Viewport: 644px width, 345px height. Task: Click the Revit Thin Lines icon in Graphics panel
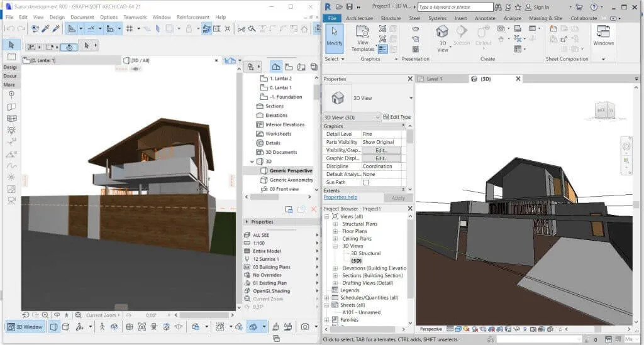click(x=383, y=49)
